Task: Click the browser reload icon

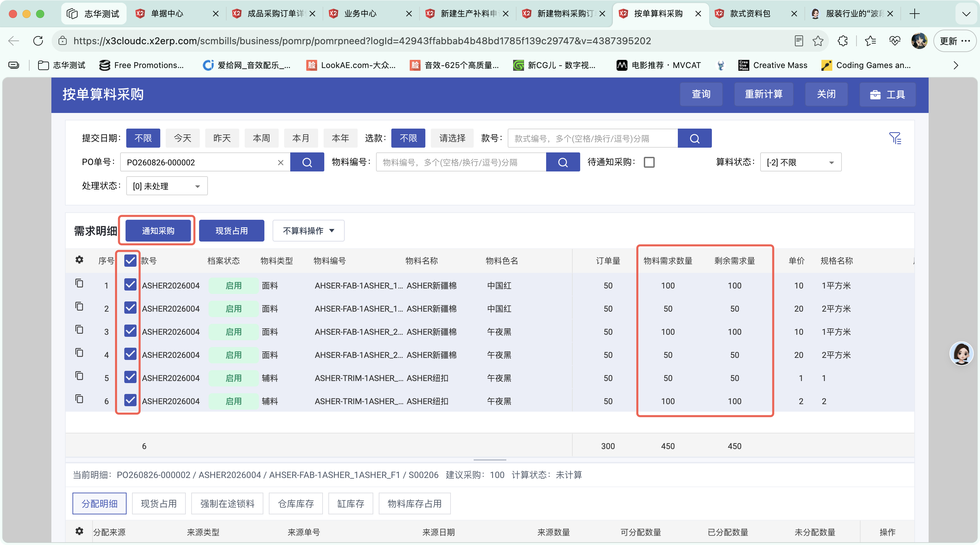Action: click(x=38, y=41)
